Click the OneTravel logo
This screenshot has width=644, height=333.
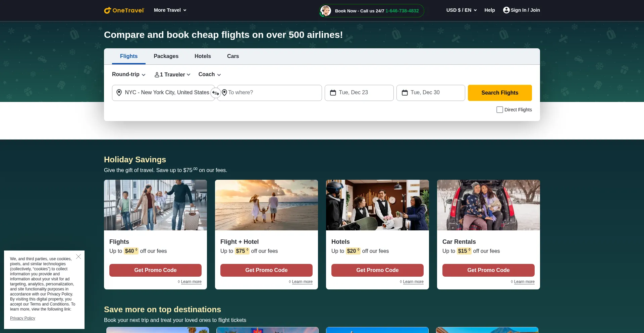124,10
